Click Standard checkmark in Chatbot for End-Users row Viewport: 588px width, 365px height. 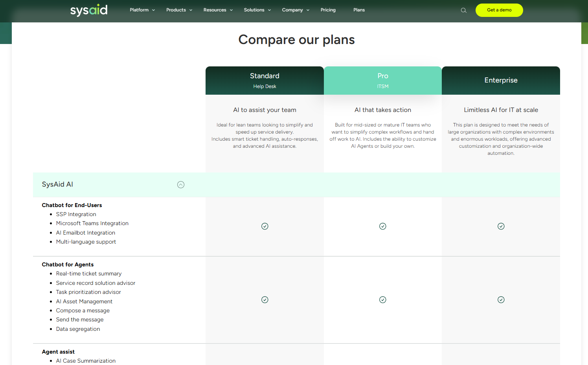click(x=265, y=226)
